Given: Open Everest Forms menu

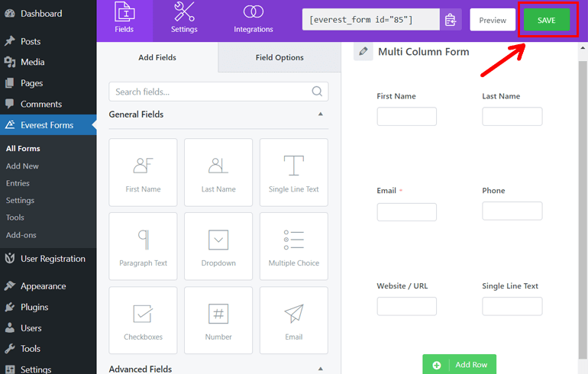Looking at the screenshot, I should point(48,125).
